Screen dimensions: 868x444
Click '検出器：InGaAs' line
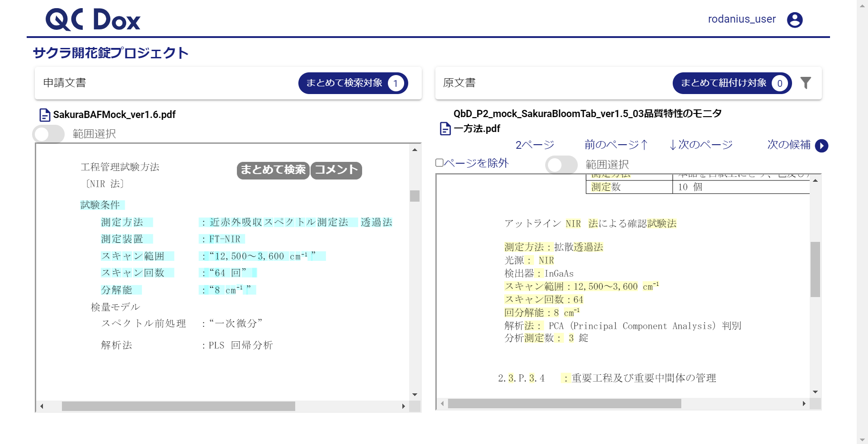tap(539, 274)
